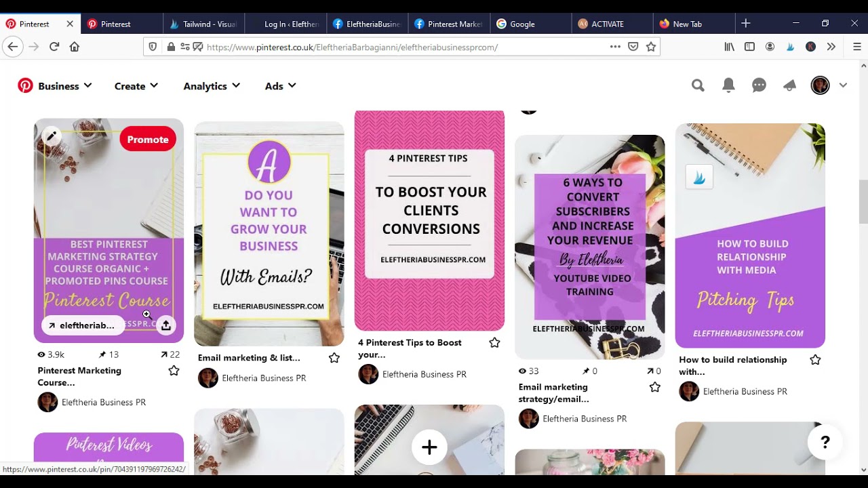
Task: Switch to ACTIVATE tab
Action: (x=611, y=24)
